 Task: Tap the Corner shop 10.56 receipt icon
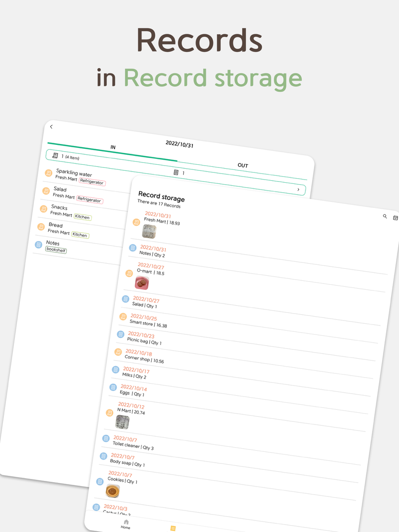point(118,352)
